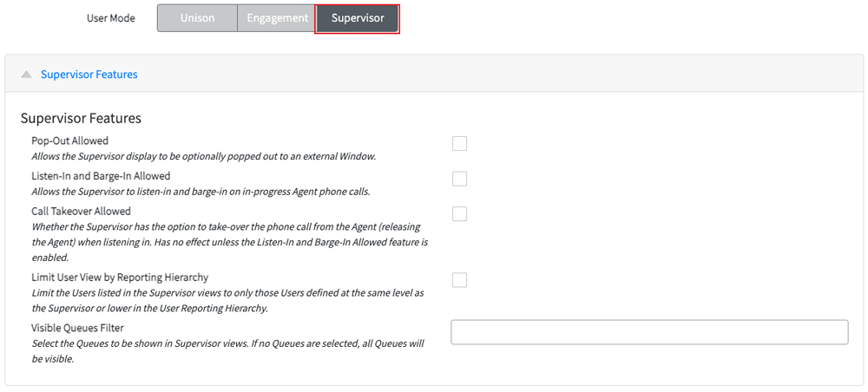
Task: Click the User Mode label
Action: [x=111, y=18]
